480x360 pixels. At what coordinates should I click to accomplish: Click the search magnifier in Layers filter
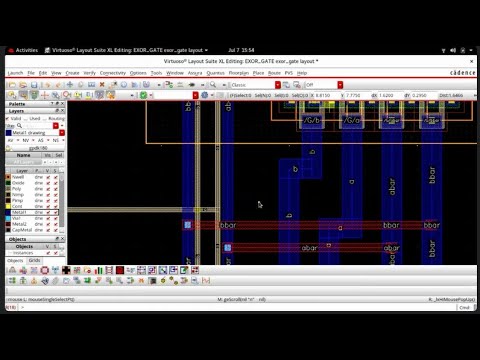tap(19, 126)
